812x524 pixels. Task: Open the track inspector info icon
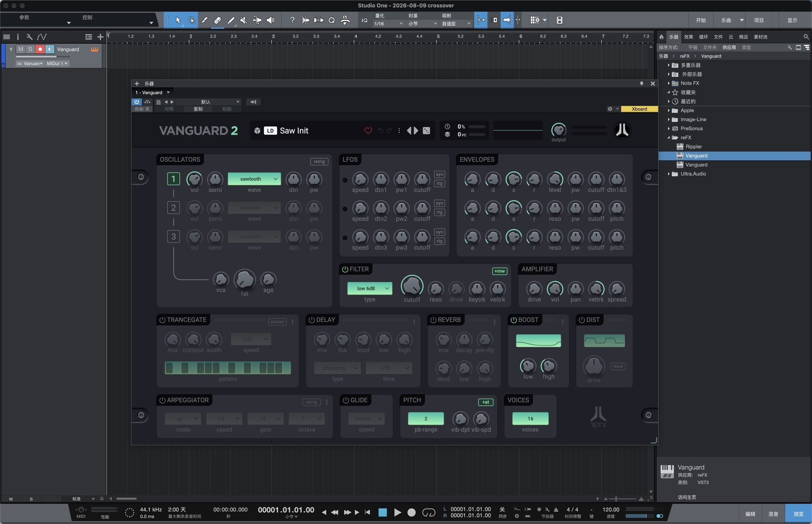pos(18,37)
